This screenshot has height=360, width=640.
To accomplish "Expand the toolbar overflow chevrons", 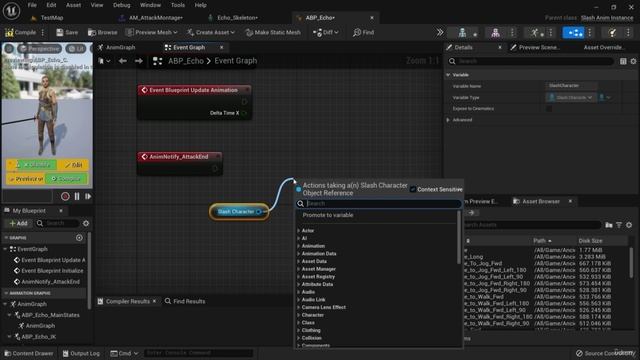I will [440, 32].
